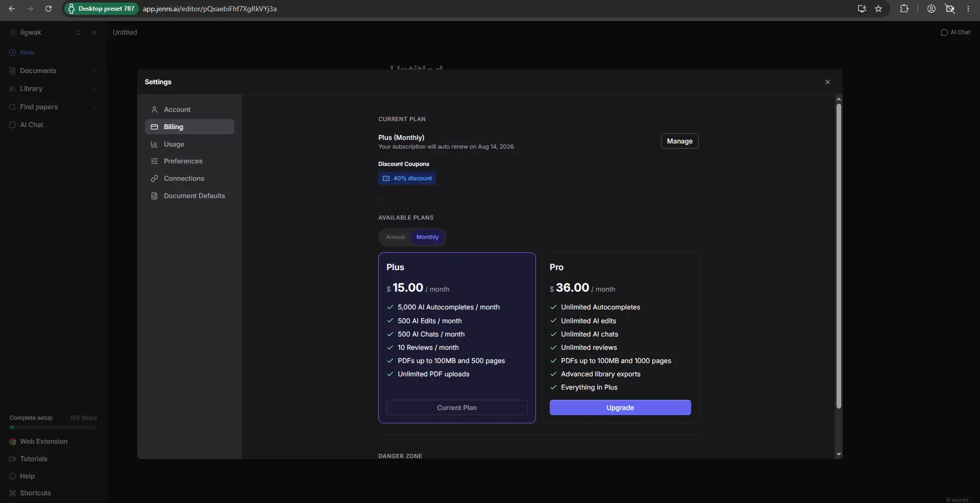This screenshot has height=503, width=980.
Task: Click the address bar URL
Action: coord(210,9)
